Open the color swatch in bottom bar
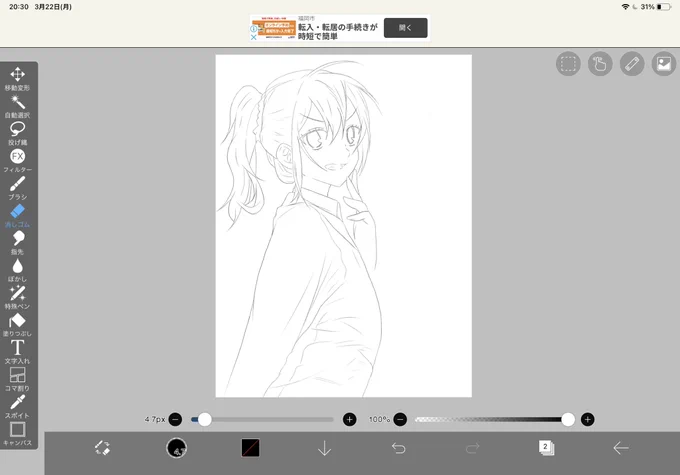 (250, 448)
